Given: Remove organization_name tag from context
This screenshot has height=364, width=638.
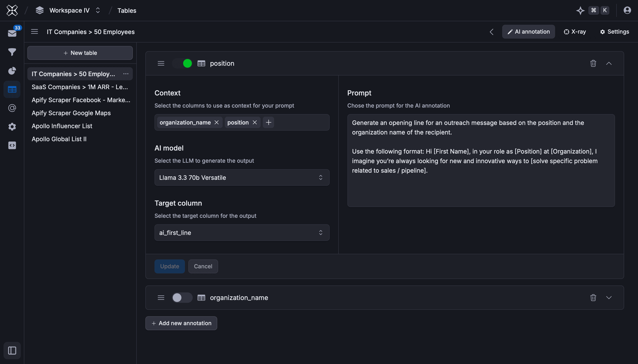Looking at the screenshot, I should coord(217,123).
